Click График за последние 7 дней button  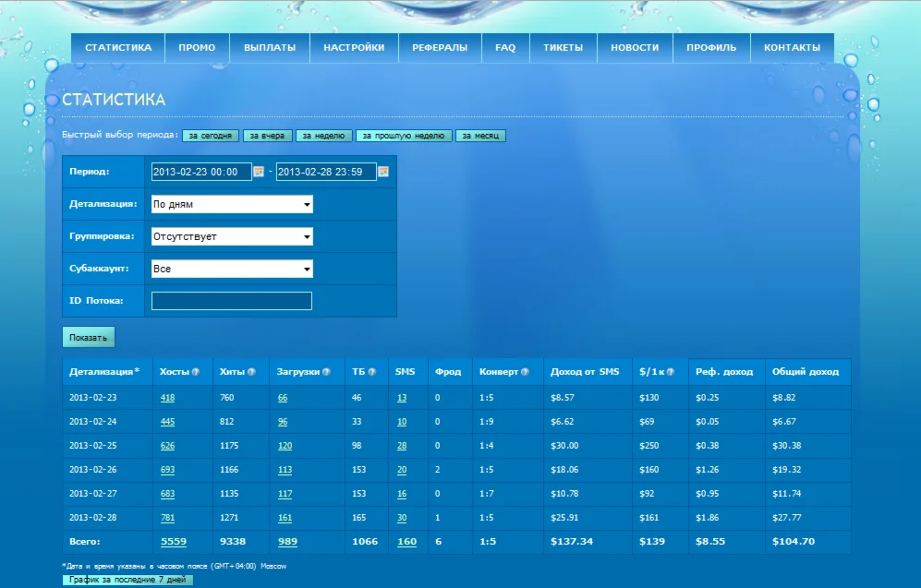click(127, 581)
